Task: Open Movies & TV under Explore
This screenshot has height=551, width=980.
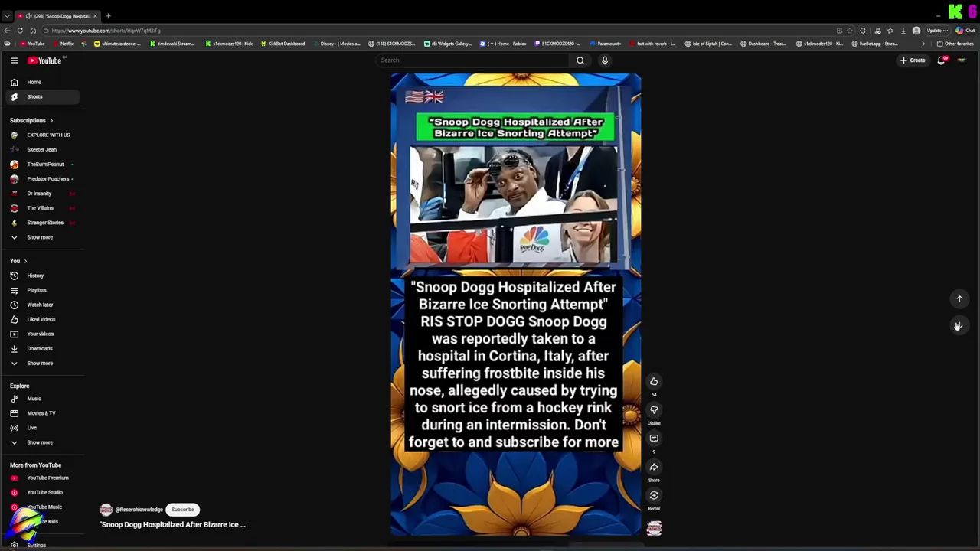Action: 41,413
